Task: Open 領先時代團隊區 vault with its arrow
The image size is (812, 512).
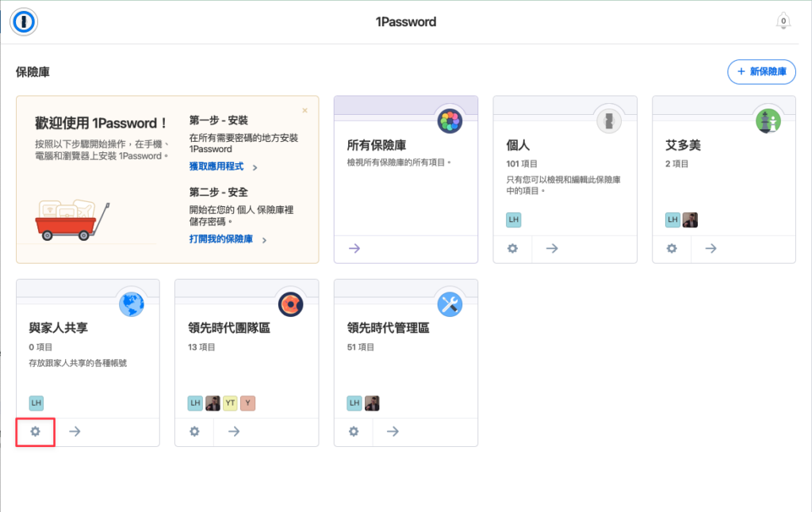Action: pos(234,431)
